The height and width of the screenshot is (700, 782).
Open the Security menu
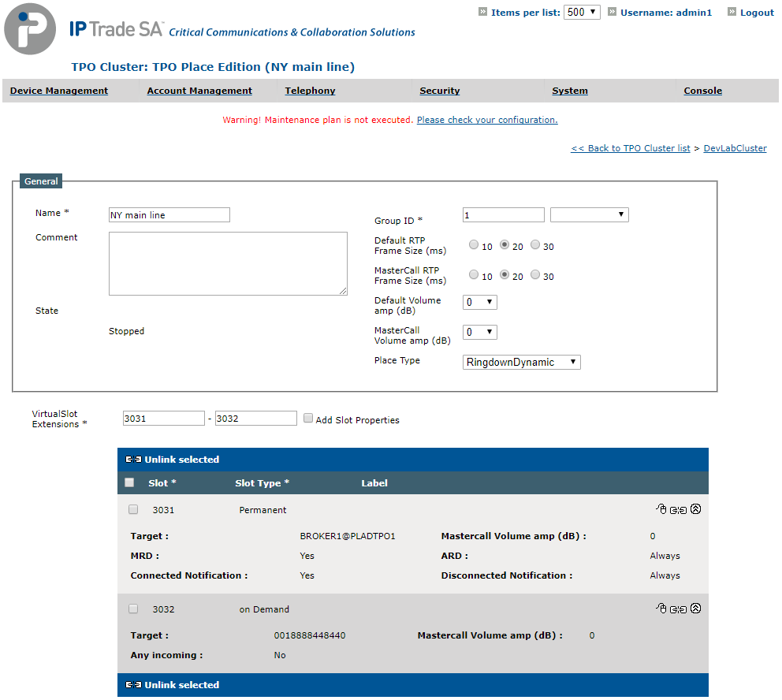coord(439,91)
